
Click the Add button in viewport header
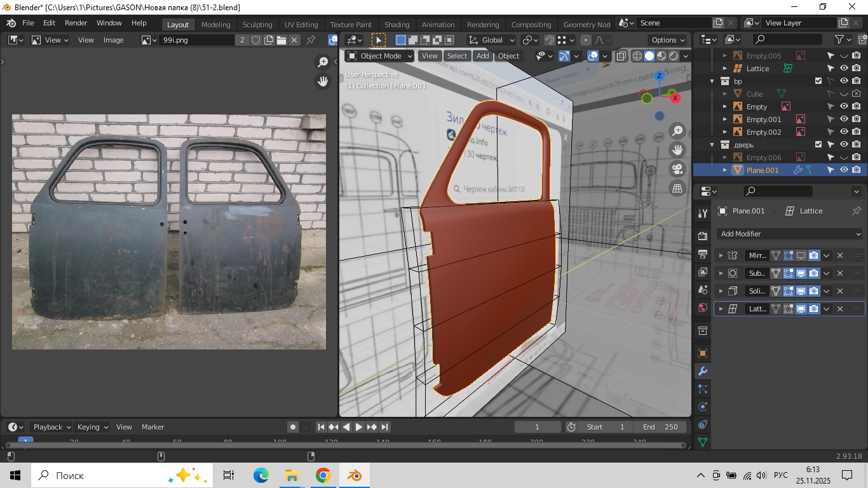click(x=482, y=56)
